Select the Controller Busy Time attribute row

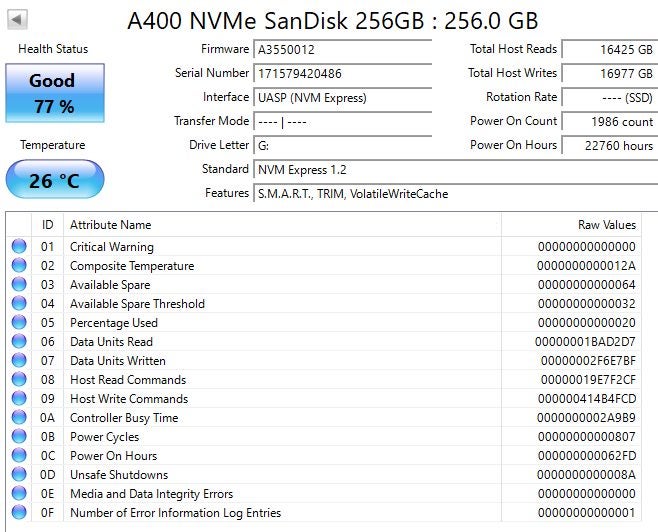click(x=324, y=417)
